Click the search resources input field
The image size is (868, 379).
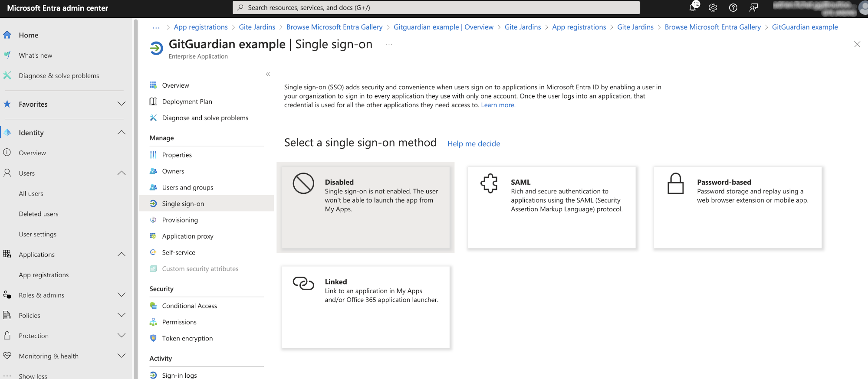[436, 7]
